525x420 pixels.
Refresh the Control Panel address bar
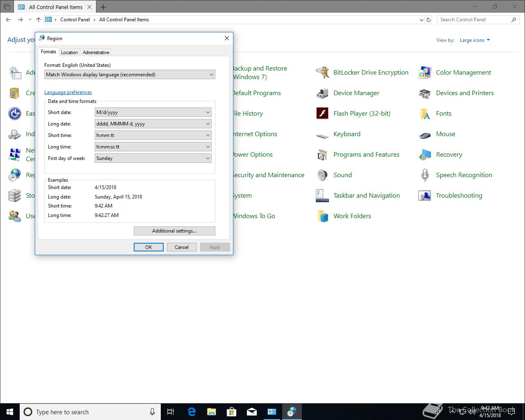click(x=429, y=20)
